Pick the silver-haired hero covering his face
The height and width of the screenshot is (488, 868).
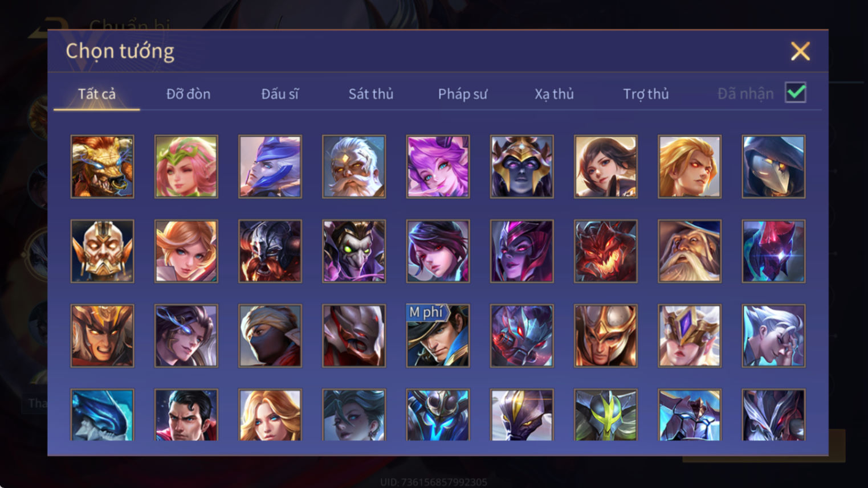[x=773, y=335]
